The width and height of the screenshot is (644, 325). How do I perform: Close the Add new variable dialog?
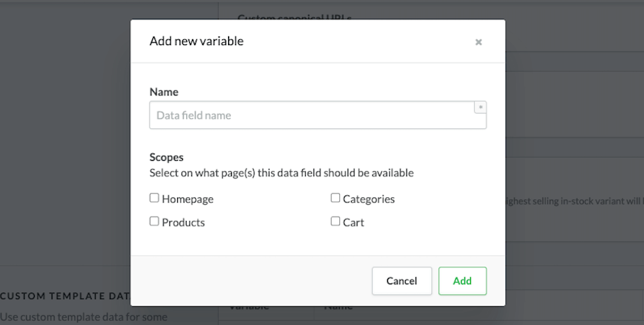(x=478, y=42)
